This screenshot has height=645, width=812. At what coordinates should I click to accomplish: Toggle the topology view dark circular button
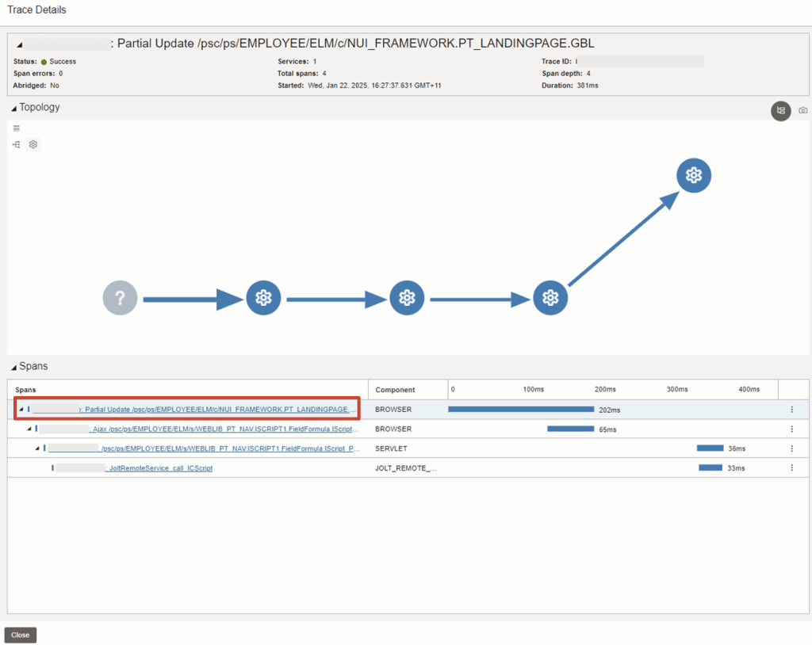[781, 111]
